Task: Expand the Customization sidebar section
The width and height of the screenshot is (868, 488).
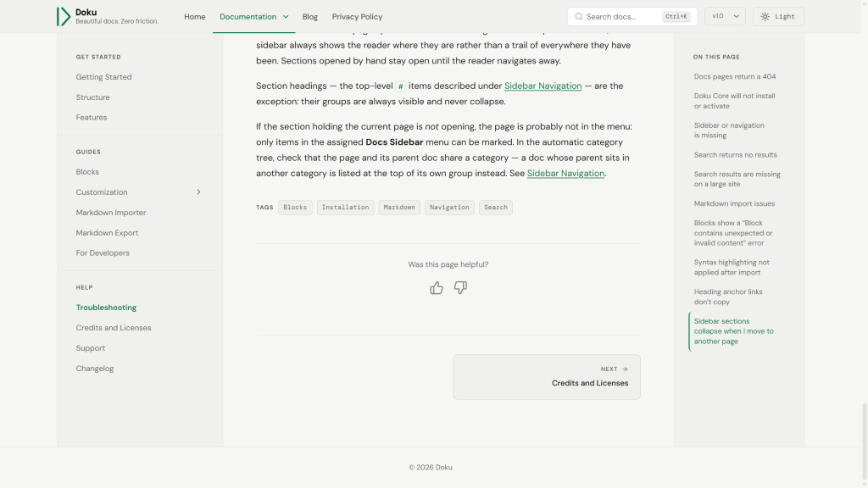Action: pyautogui.click(x=198, y=192)
